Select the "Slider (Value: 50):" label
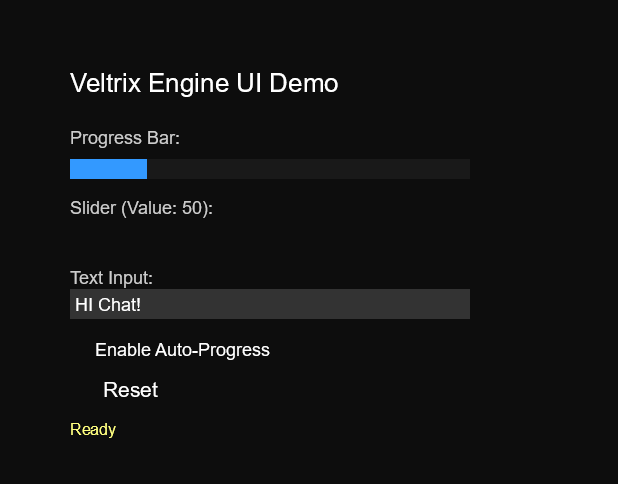This screenshot has height=484, width=618. click(141, 208)
